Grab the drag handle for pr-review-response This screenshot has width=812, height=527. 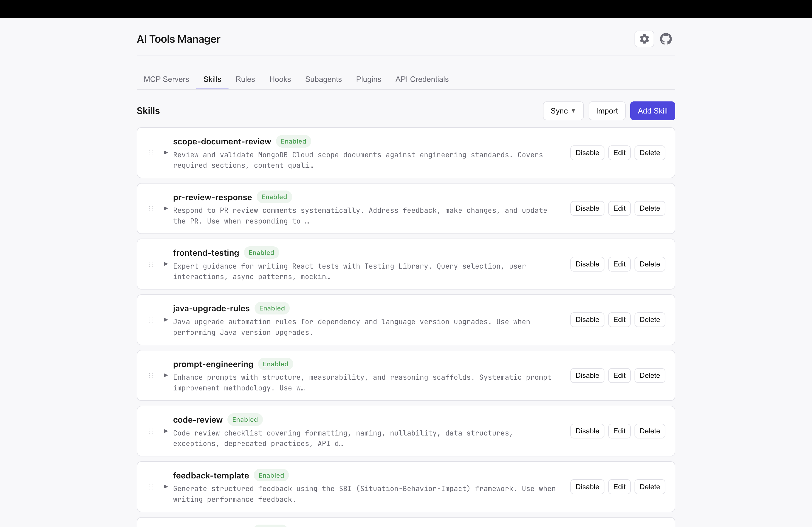click(x=151, y=208)
